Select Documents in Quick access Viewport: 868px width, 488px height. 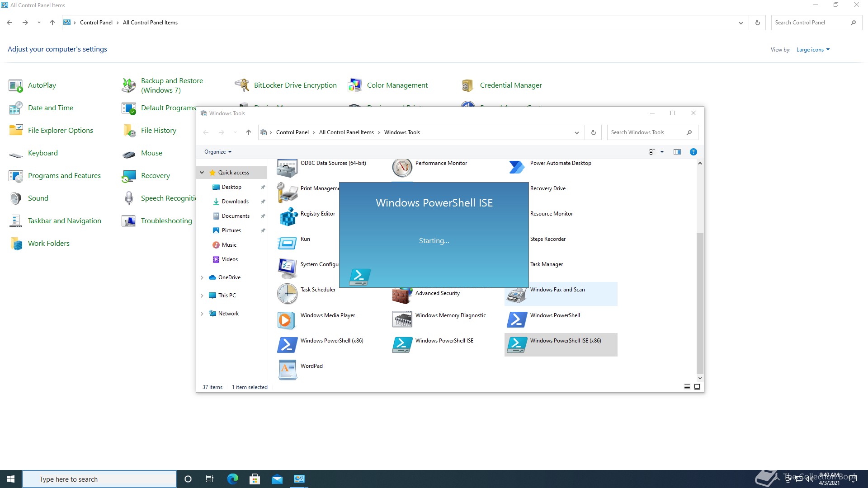pos(236,216)
